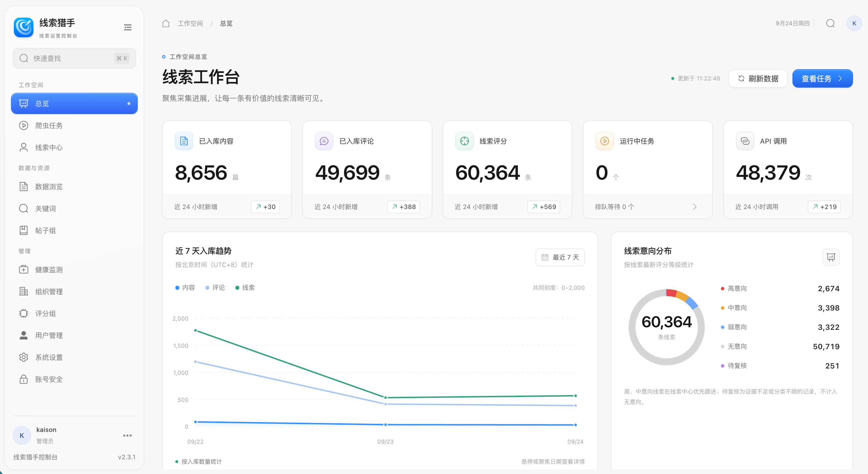Click the 已入库评论 chat bubble icon

pyautogui.click(x=324, y=141)
